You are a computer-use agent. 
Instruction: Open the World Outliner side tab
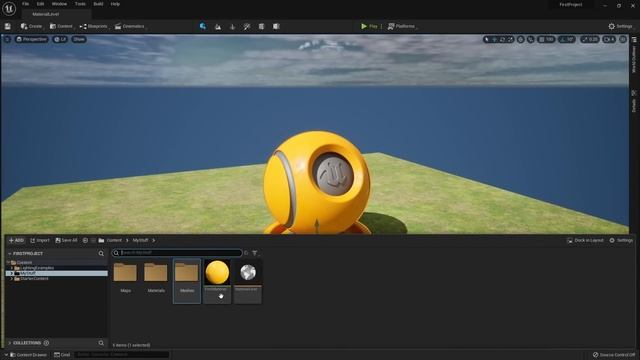click(x=634, y=56)
